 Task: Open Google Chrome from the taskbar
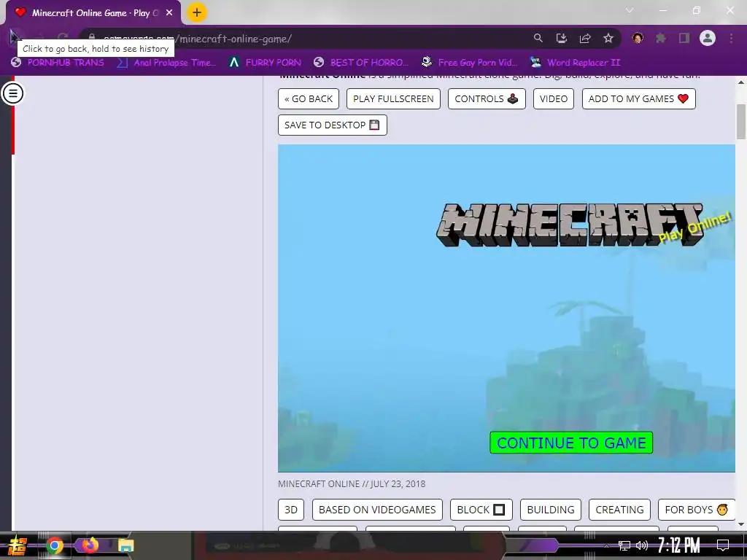click(54, 545)
